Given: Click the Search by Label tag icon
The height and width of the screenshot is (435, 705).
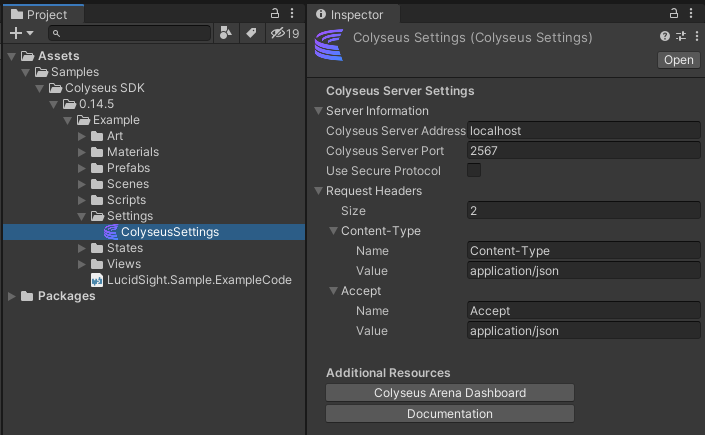Looking at the screenshot, I should coord(251,33).
